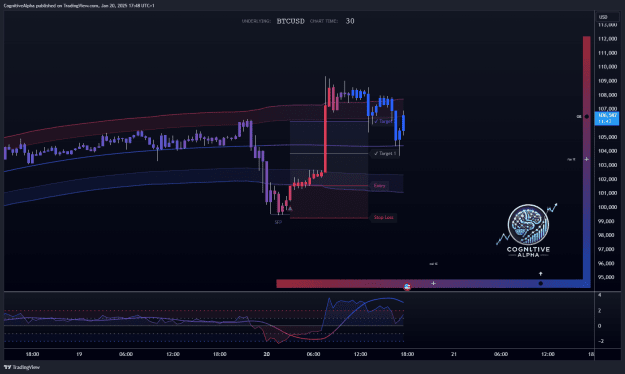This screenshot has height=374, width=625.
Task: Click the plus marker on vertical gradient bar
Action: pyautogui.click(x=586, y=159)
